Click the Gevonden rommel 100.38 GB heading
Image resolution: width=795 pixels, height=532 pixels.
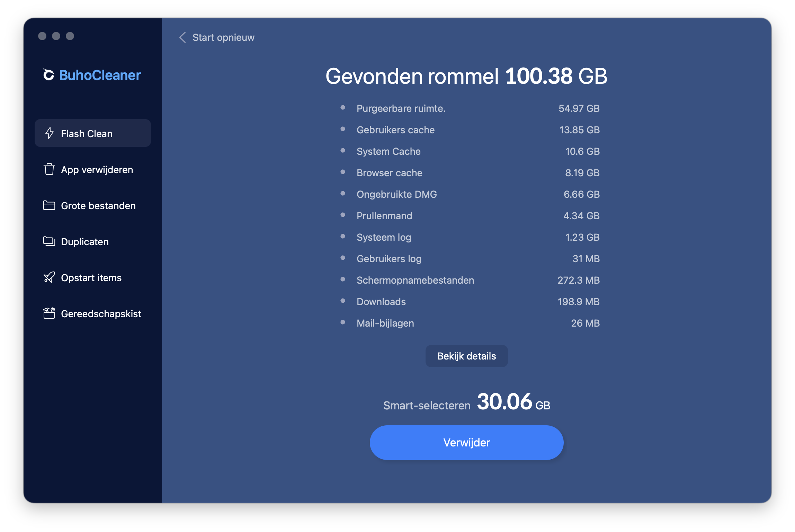(466, 76)
